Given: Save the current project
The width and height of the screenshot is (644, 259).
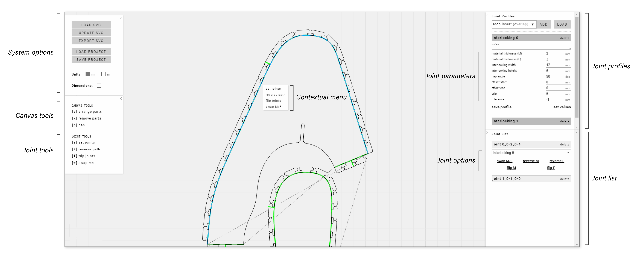Looking at the screenshot, I should coord(91,59).
